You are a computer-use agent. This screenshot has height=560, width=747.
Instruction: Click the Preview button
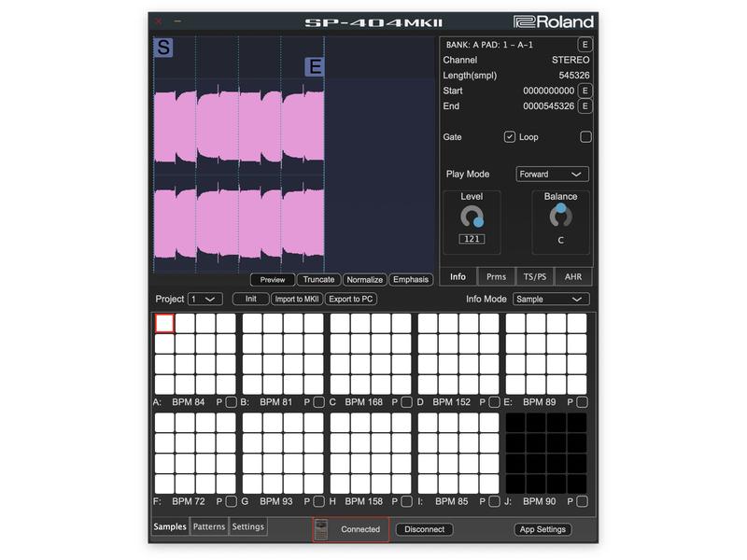tap(273, 280)
